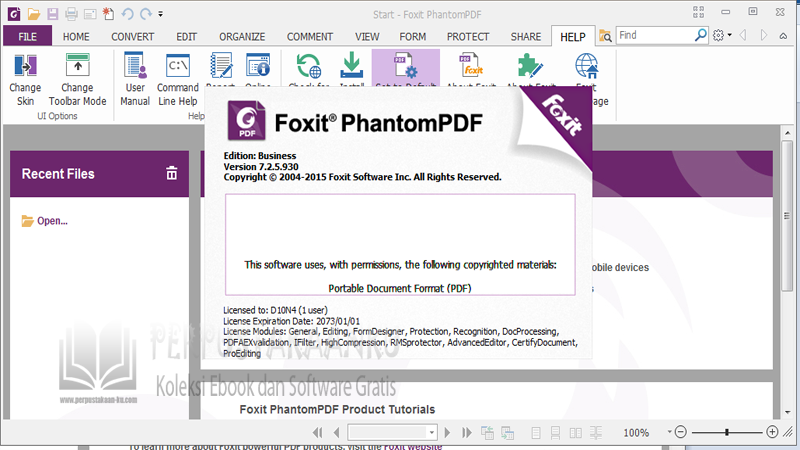The height and width of the screenshot is (450, 800).
Task: Click the HELP tab
Action: (x=572, y=37)
